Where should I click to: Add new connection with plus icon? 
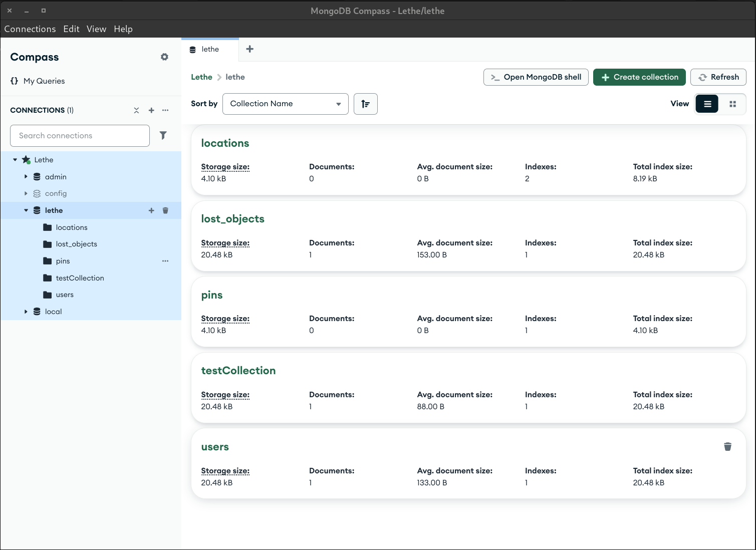151,110
